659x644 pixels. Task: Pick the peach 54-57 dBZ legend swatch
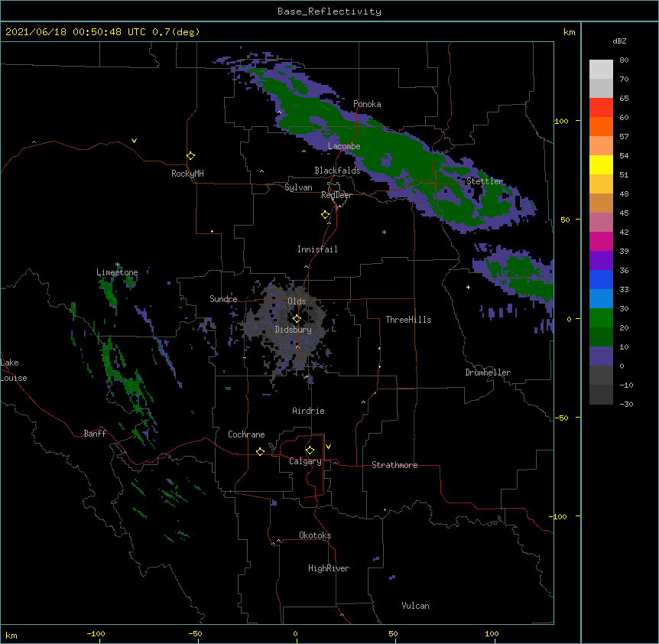(601, 146)
